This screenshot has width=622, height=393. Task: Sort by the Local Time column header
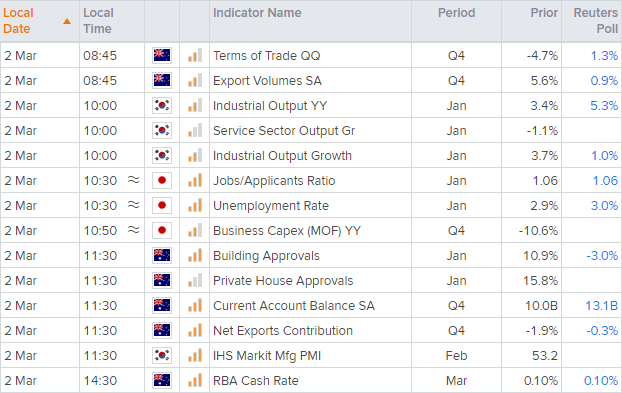point(98,21)
